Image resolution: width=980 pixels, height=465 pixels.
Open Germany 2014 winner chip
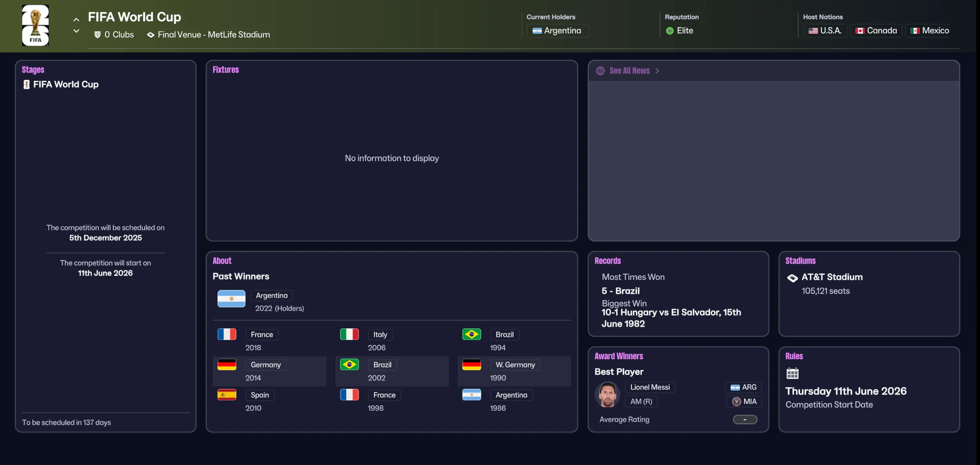click(x=266, y=365)
